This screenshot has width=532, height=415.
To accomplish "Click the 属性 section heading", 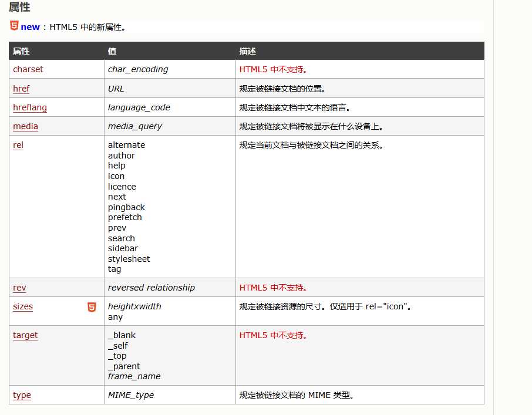I will click(20, 7).
